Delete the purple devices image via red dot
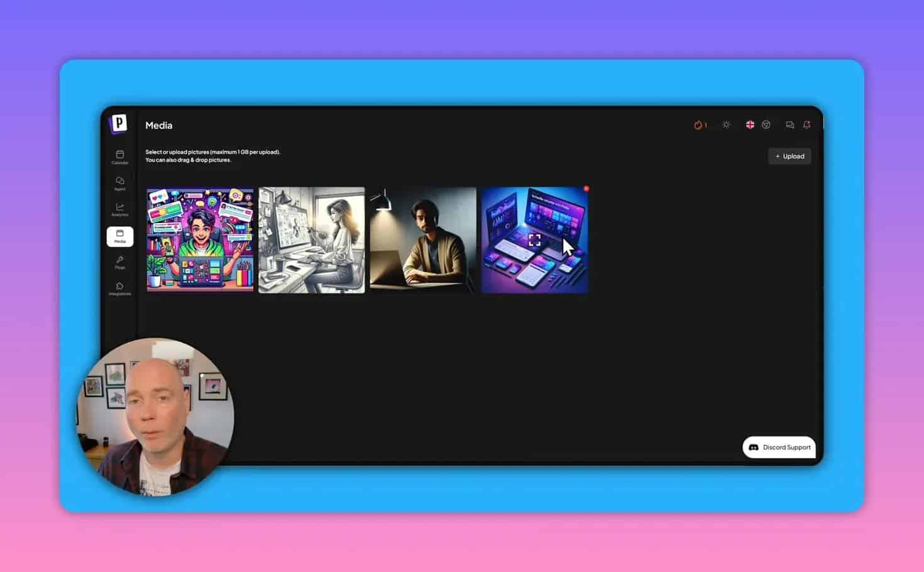924x572 pixels. (586, 189)
